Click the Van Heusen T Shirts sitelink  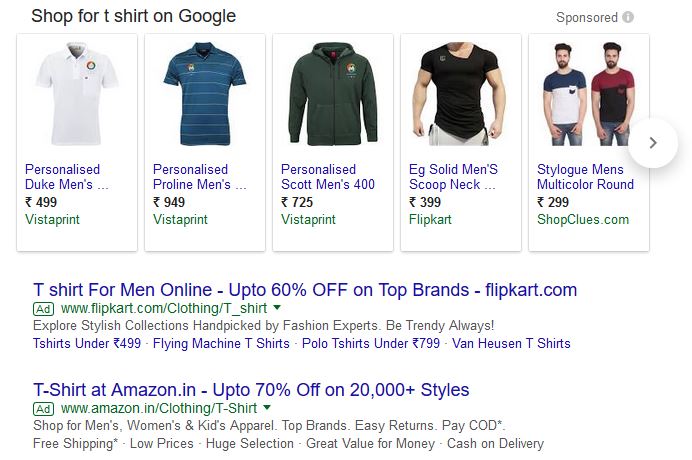pyautogui.click(x=511, y=343)
